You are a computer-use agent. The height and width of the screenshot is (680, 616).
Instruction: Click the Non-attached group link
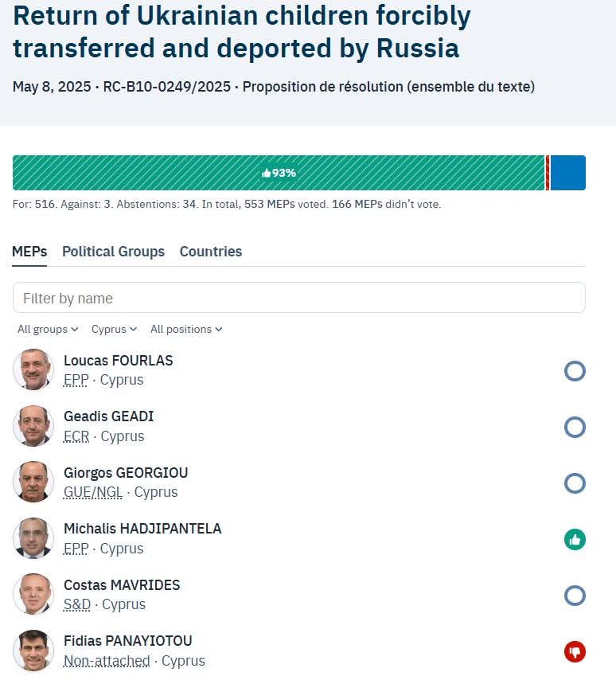coord(107,661)
